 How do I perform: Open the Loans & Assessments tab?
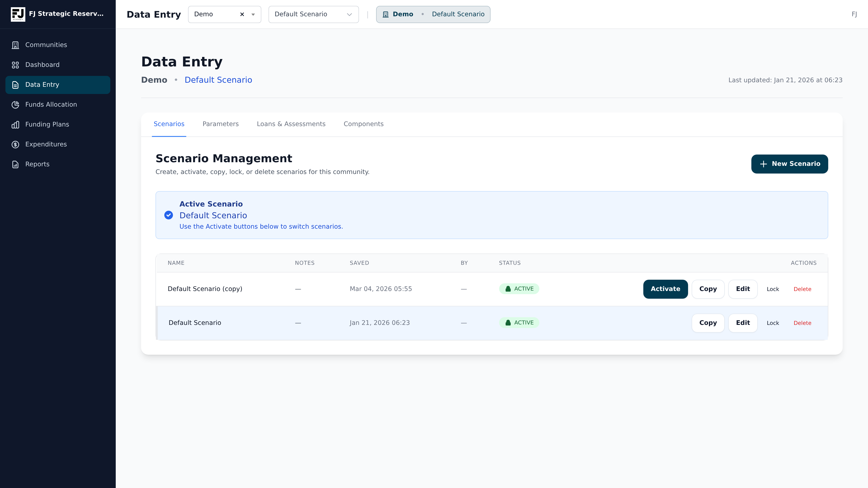click(x=291, y=124)
